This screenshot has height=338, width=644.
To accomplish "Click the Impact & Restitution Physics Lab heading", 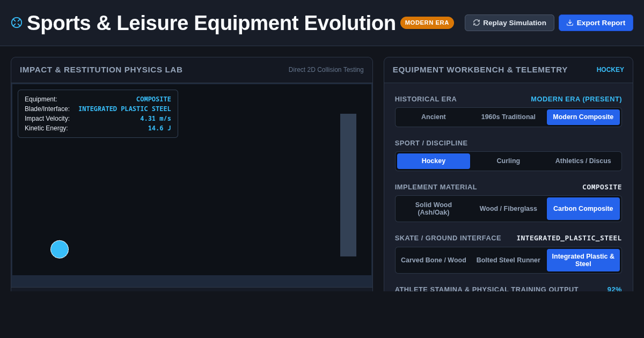I will (101, 70).
